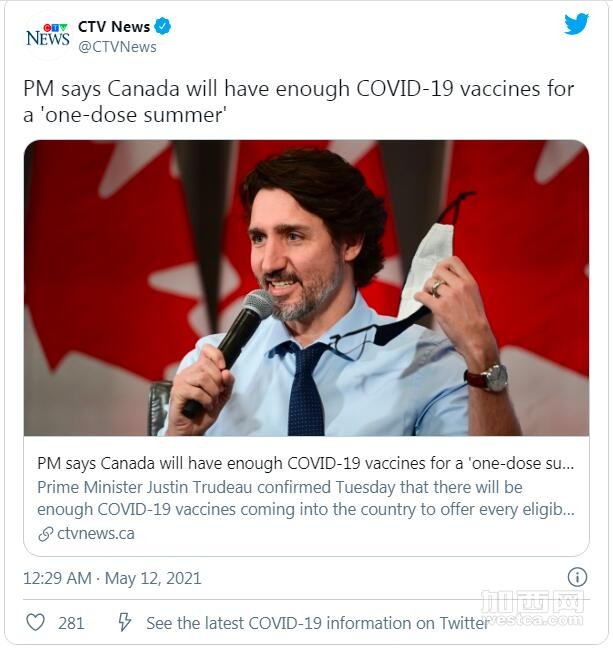Screen dimensions: 613x648
Task: Click the Twitter bird logo
Action: [577, 24]
